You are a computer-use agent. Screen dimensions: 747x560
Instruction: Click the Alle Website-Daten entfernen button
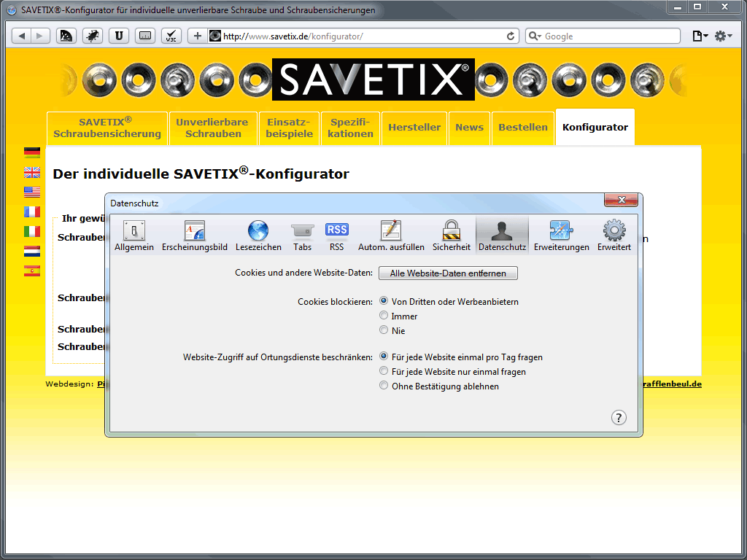click(448, 273)
